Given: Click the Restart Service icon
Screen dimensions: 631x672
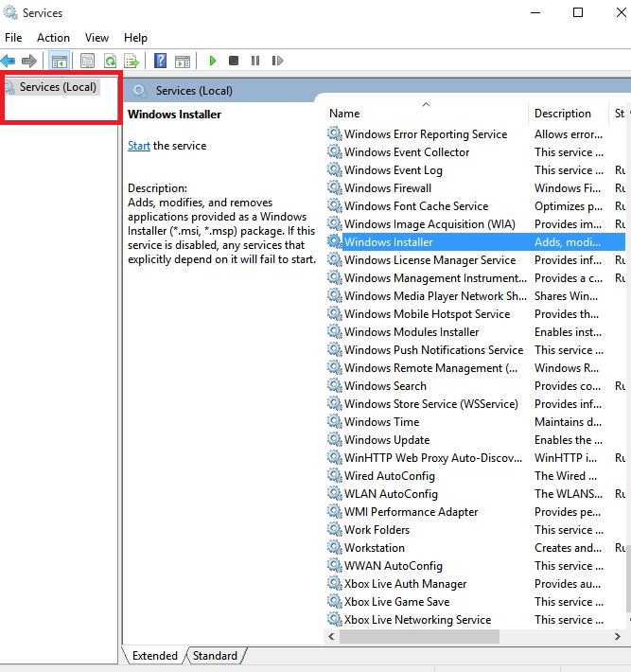Looking at the screenshot, I should (277, 61).
